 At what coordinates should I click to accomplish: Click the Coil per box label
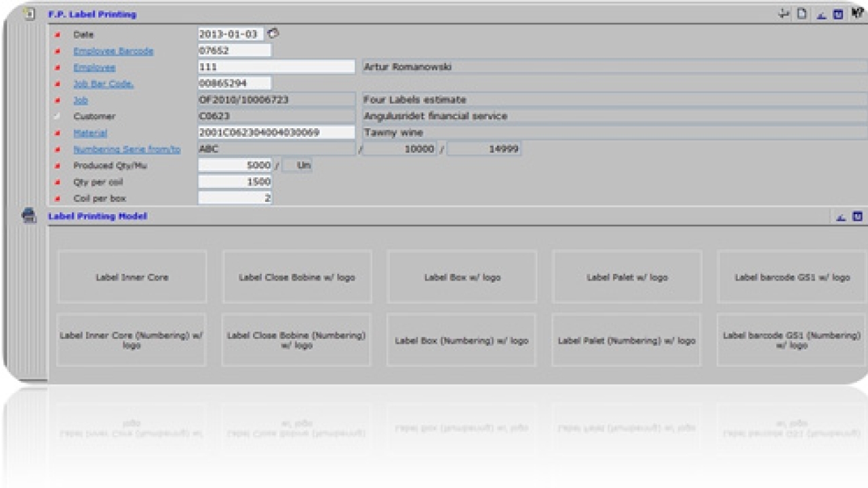click(x=99, y=199)
